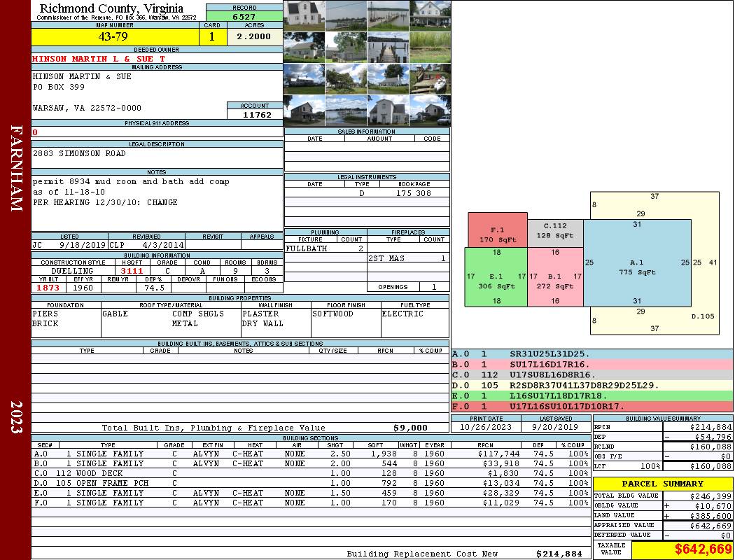The width and height of the screenshot is (735, 560).
Task: Click the reviewed date 4/3/2014
Action: tap(163, 244)
